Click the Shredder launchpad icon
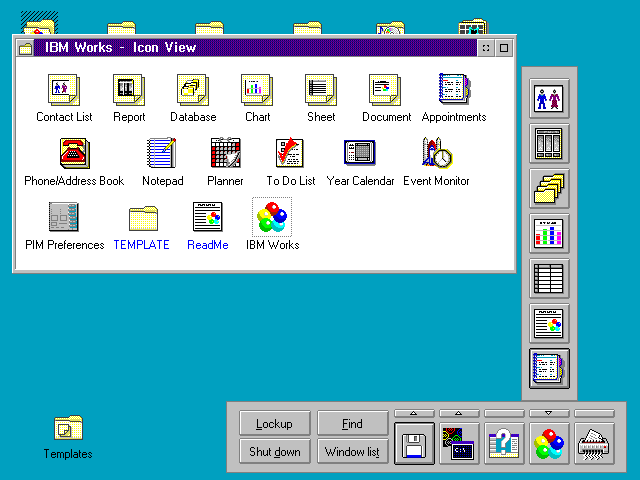The height and width of the screenshot is (480, 640). (x=594, y=444)
